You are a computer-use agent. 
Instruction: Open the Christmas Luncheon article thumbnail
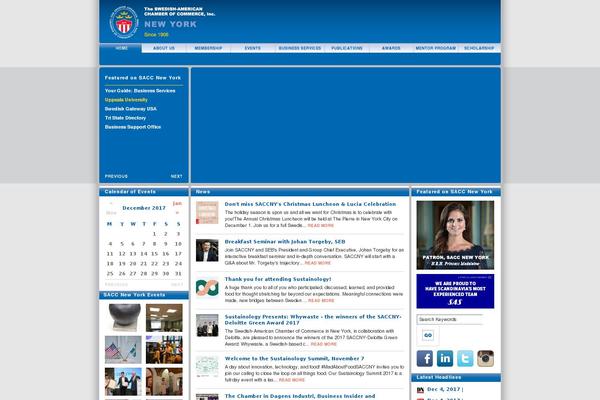(207, 213)
